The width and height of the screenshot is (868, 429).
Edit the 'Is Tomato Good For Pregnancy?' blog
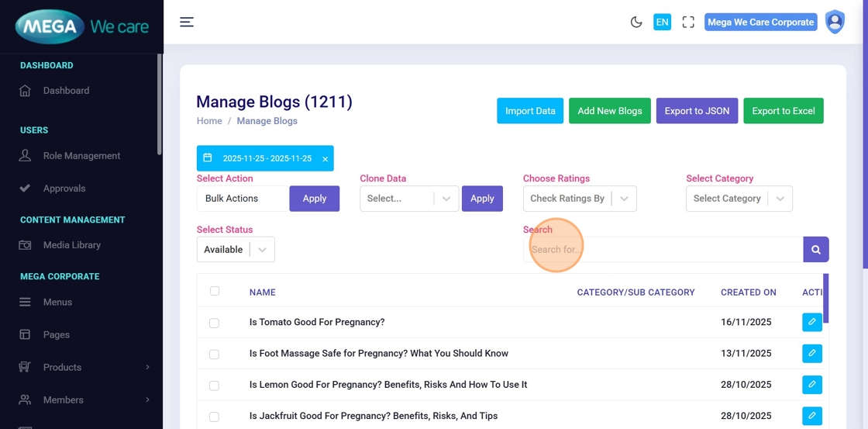811,322
